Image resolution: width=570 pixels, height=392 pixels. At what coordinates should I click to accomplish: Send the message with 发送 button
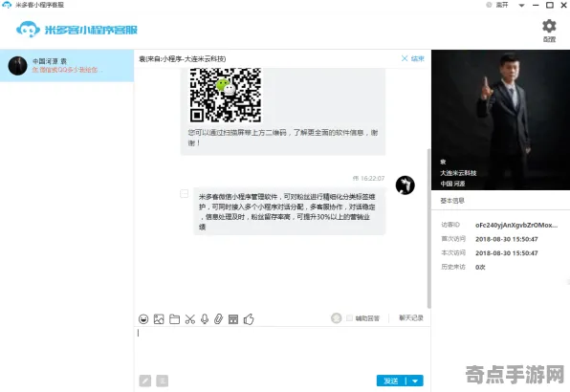point(391,381)
